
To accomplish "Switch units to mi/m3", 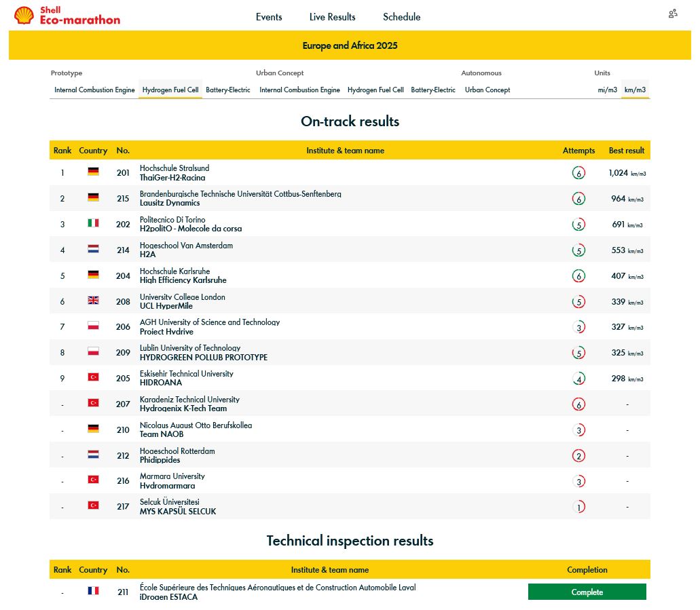I will (607, 90).
